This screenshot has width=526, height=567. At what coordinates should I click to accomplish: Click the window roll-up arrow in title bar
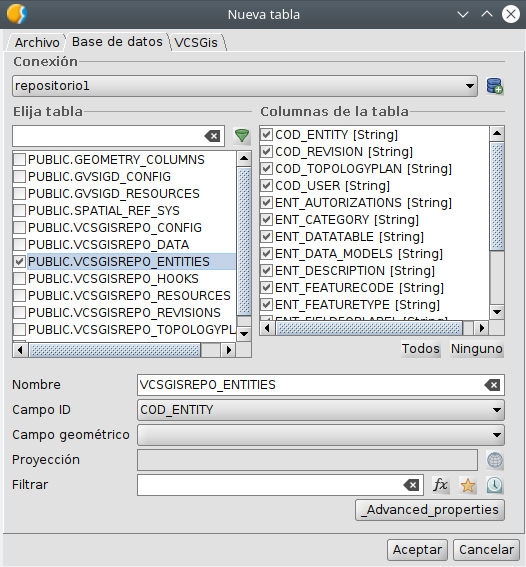[x=487, y=14]
